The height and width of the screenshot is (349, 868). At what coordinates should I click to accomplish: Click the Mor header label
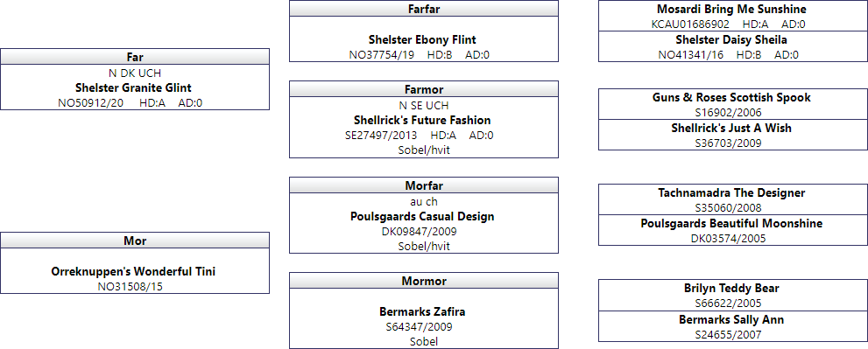(x=135, y=241)
